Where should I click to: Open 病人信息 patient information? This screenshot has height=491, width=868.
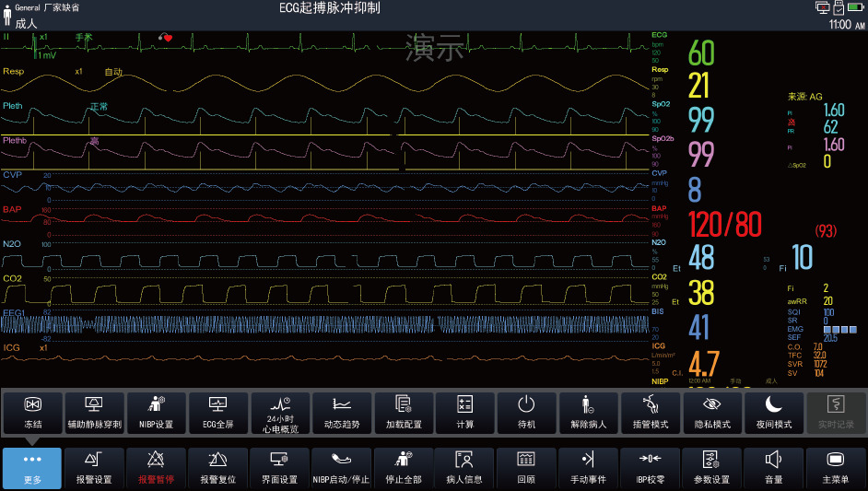(x=464, y=468)
